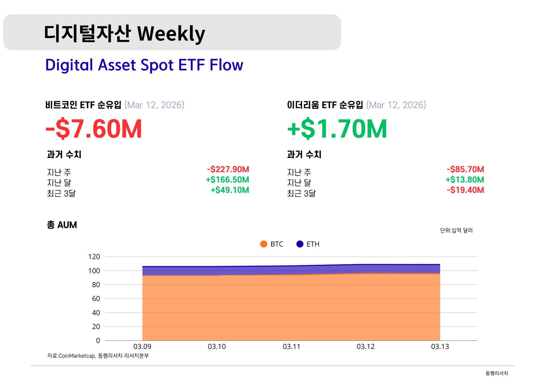Click the -$7.60M Bitcoin net inflow figure
The height and width of the screenshot is (392, 545).
[94, 129]
